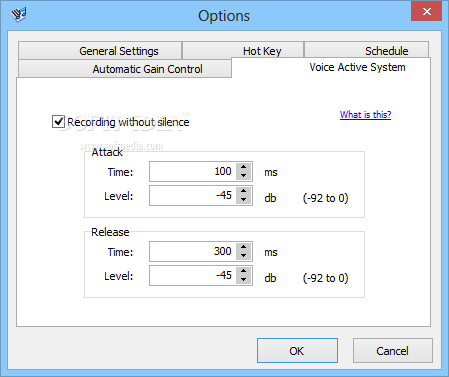Screen dimensions: 449x377
Task: Lower Attack Level using down arrow
Action: (x=244, y=200)
